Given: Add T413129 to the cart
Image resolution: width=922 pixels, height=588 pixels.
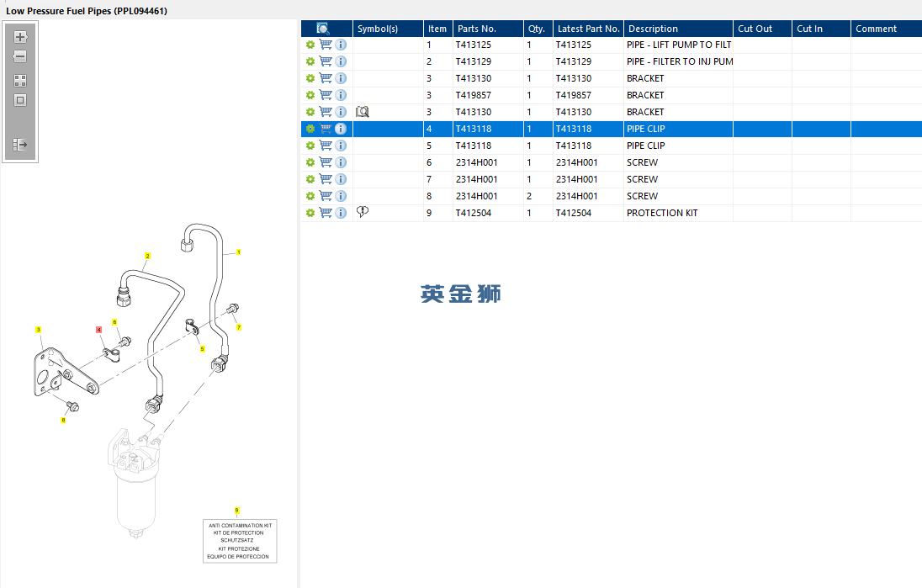Looking at the screenshot, I should coord(326,61).
